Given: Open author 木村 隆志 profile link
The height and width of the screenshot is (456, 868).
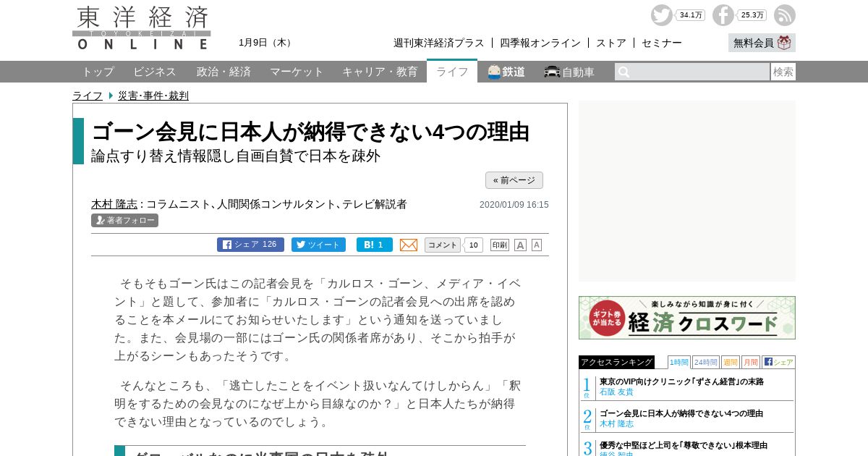Looking at the screenshot, I should tap(114, 204).
